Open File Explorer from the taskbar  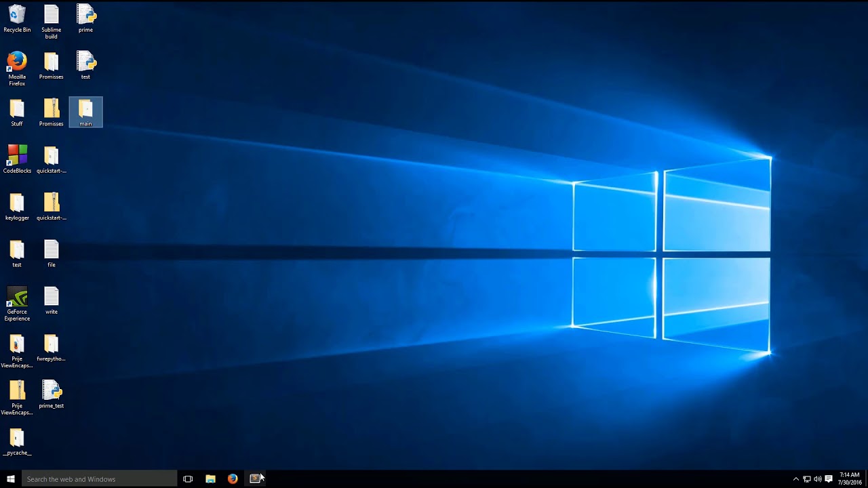click(x=210, y=479)
